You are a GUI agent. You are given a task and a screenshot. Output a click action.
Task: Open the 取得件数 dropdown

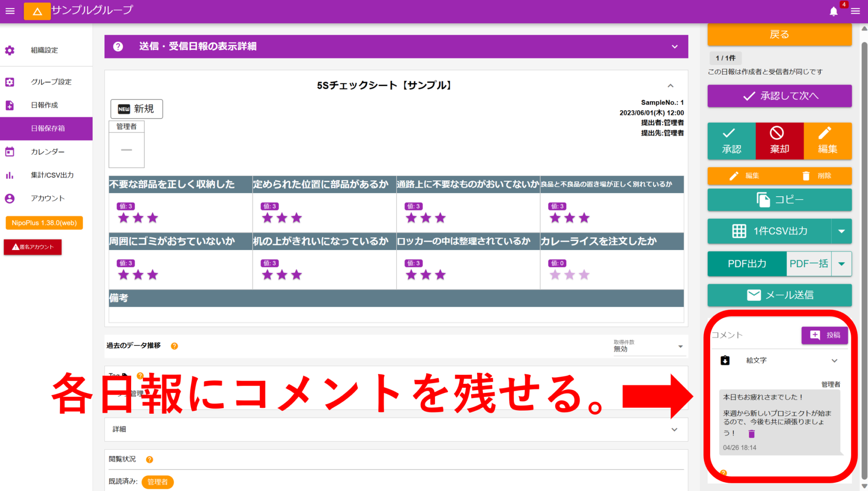tap(680, 346)
